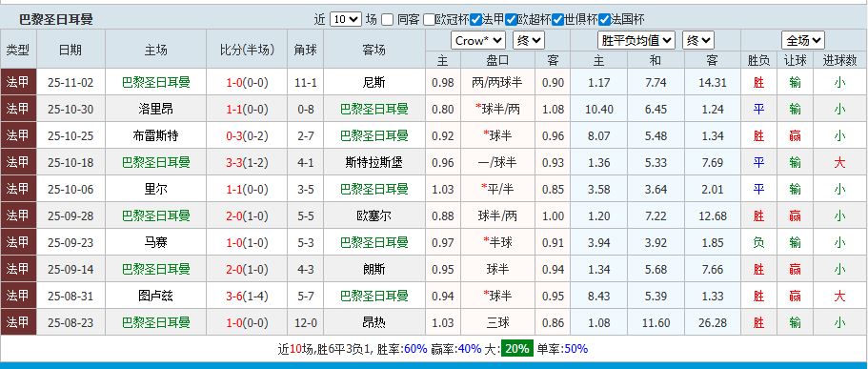
Task: Open the 胜平负均值 dropdown
Action: tap(636, 40)
